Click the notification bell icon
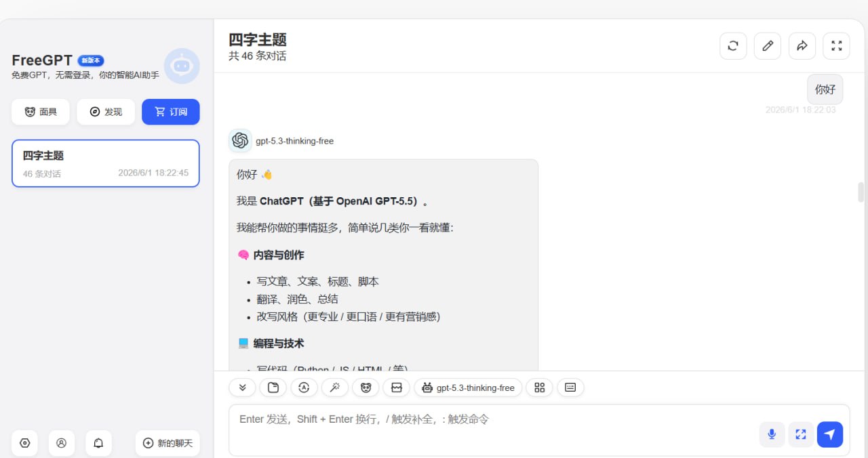Image resolution: width=868 pixels, height=458 pixels. [98, 443]
